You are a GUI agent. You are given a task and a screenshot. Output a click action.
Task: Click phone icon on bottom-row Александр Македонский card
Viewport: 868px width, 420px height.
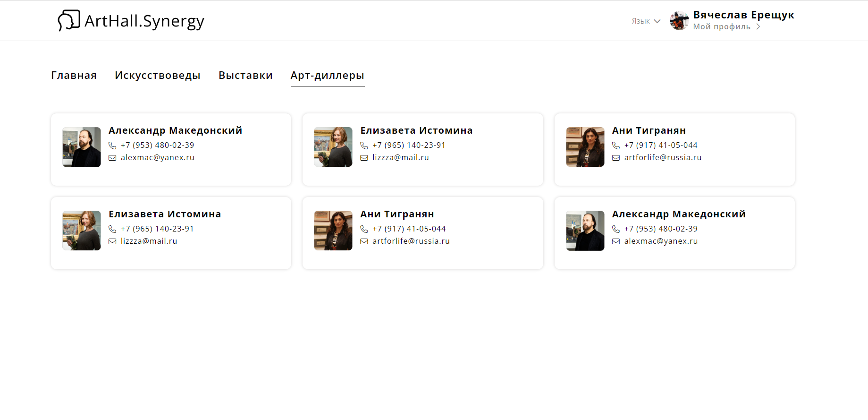616,229
